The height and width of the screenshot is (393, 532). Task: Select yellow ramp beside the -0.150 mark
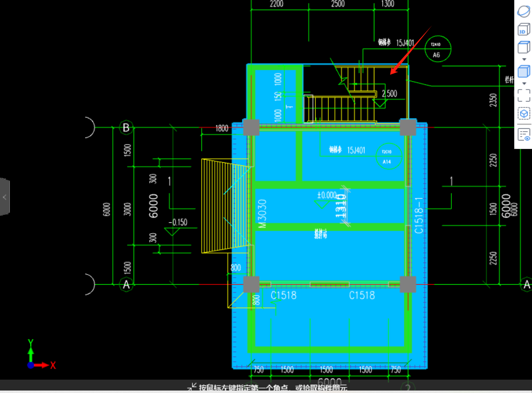pyautogui.click(x=225, y=206)
